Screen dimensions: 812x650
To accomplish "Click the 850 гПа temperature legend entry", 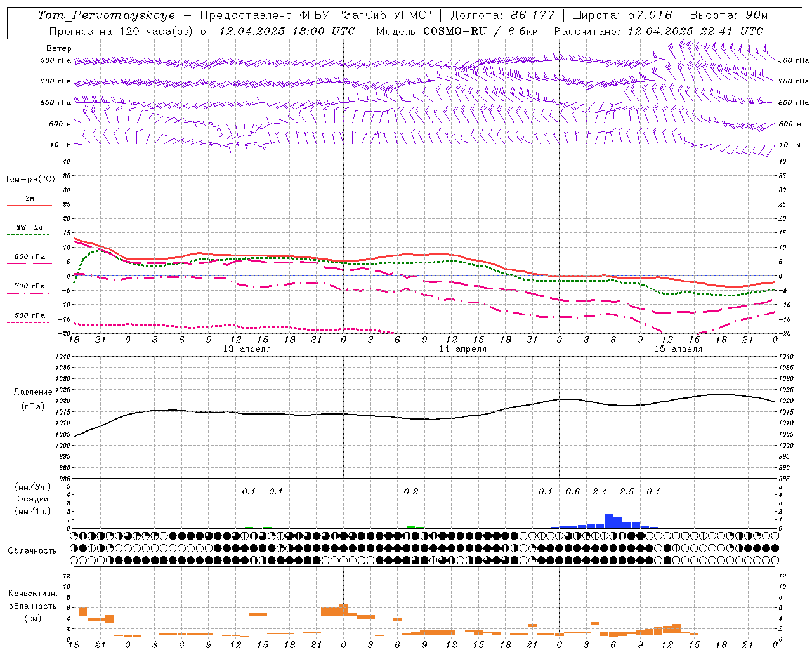I will pyautogui.click(x=30, y=257).
